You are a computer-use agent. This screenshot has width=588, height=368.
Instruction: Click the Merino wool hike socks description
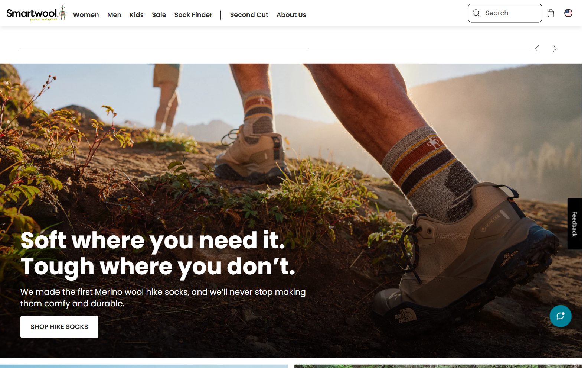[x=163, y=298]
